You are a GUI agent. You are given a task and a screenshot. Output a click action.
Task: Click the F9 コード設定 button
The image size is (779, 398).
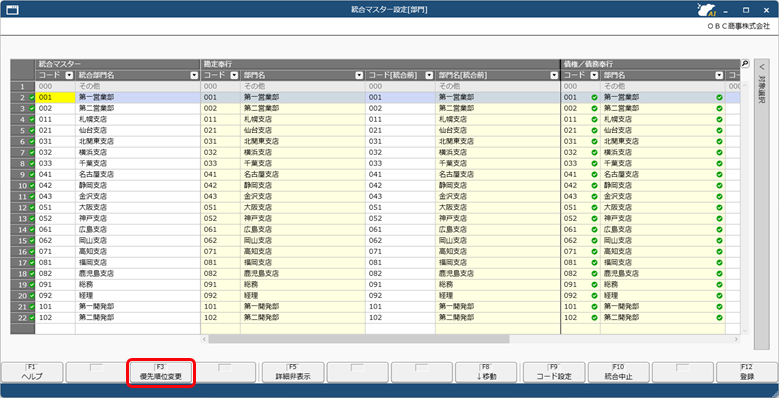click(x=554, y=372)
